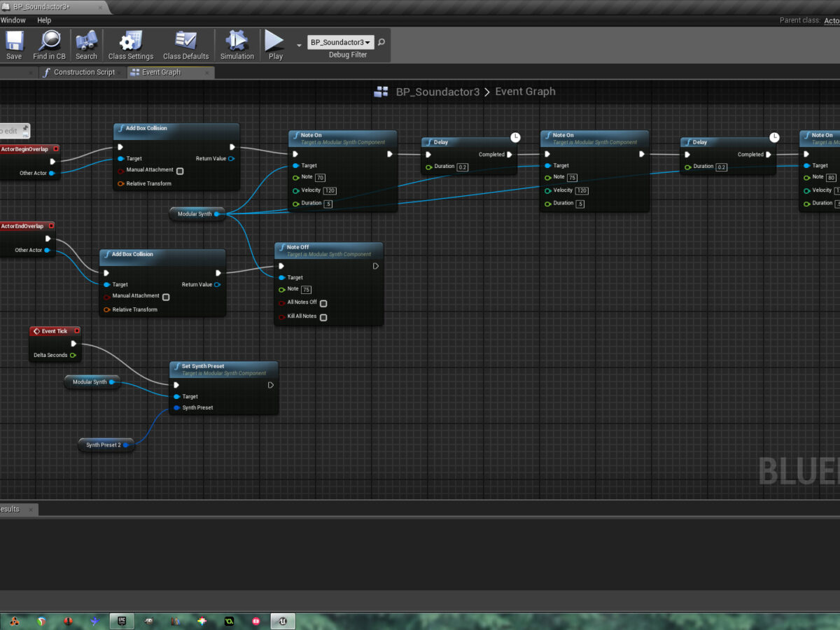Image resolution: width=840 pixels, height=630 pixels.
Task: Open Epic Games Launcher from the taskbar
Action: pyautogui.click(x=121, y=621)
